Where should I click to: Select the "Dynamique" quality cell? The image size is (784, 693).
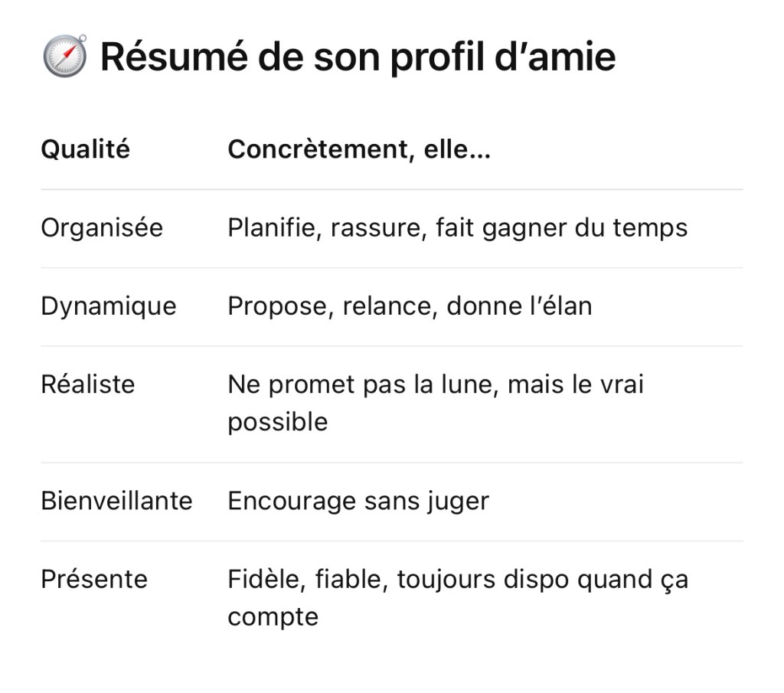[x=108, y=306]
